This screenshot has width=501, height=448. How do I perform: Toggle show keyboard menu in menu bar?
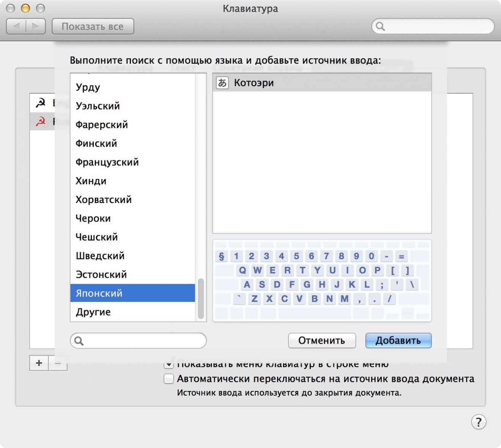tap(169, 364)
